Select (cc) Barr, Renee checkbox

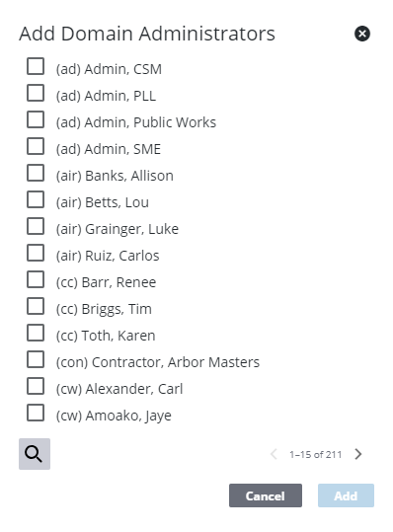36,279
